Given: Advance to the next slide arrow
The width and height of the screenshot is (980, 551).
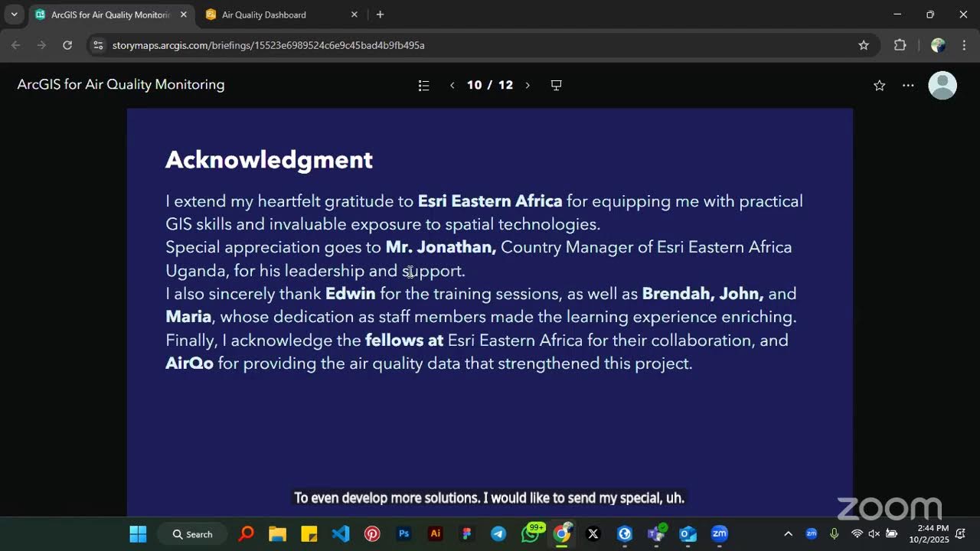Looking at the screenshot, I should (527, 85).
